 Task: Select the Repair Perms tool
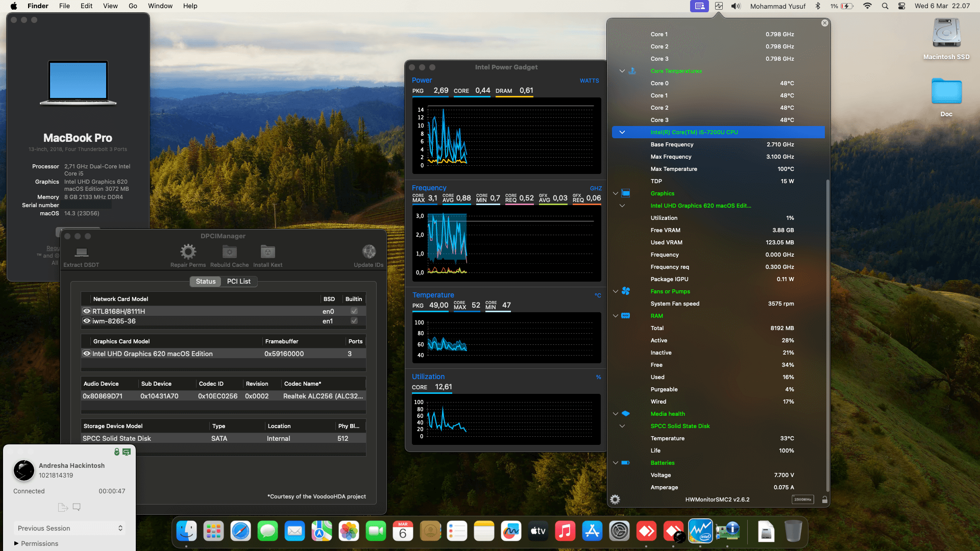[187, 252]
